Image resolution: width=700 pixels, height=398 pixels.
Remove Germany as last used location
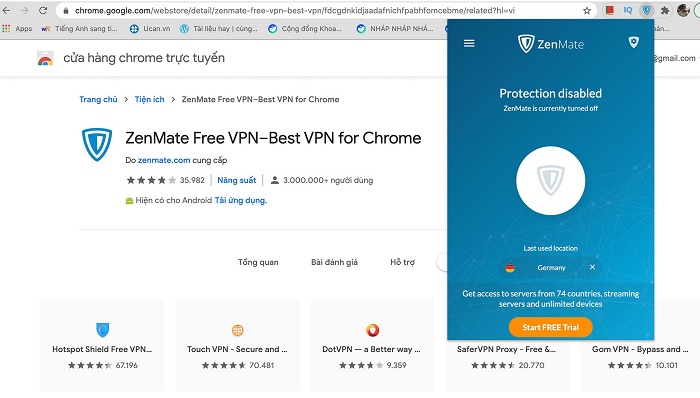pyautogui.click(x=592, y=267)
